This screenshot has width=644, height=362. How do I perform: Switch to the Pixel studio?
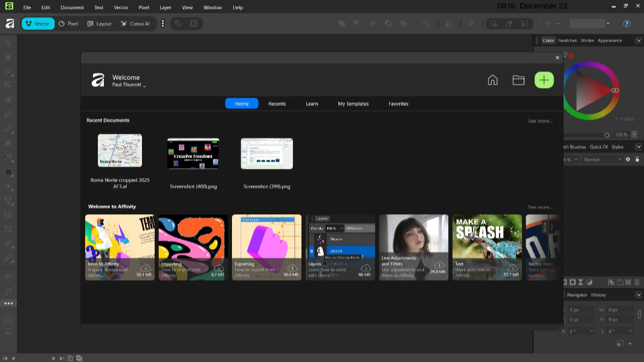(68, 24)
